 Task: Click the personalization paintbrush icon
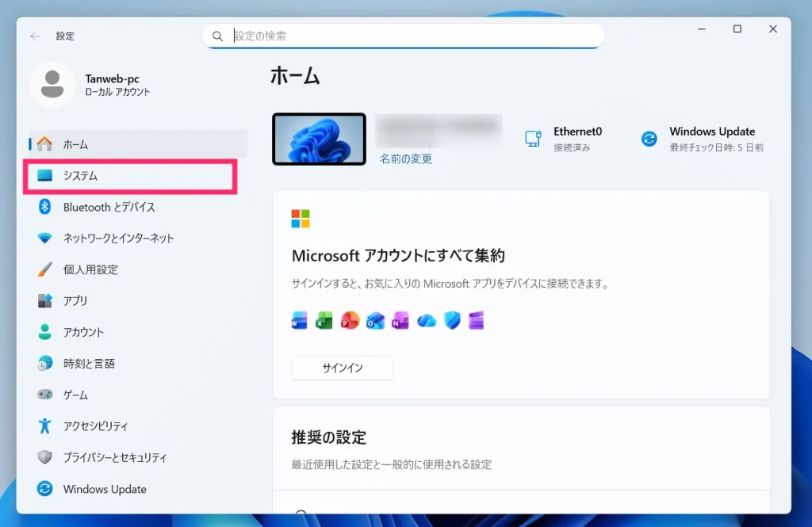tap(44, 269)
